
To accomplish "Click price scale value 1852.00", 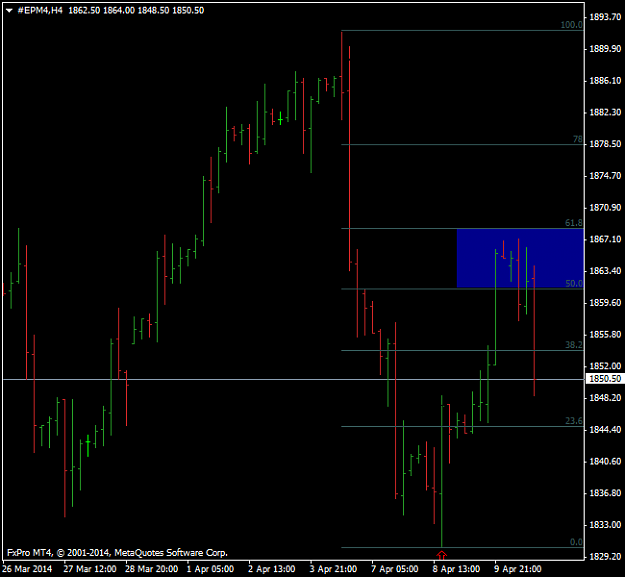I will tap(605, 366).
